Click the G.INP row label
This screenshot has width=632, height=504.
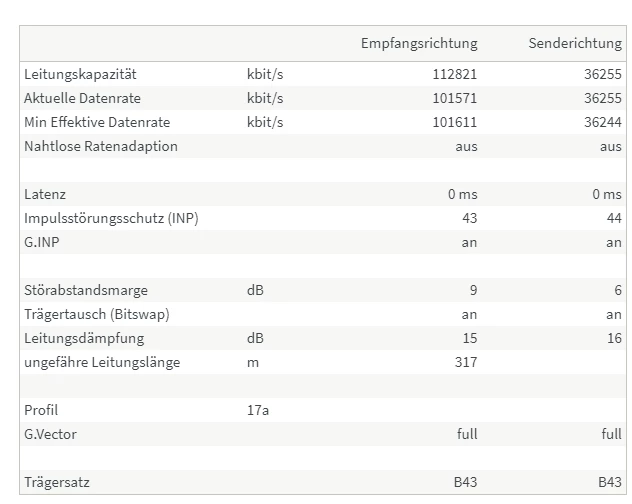tap(43, 242)
